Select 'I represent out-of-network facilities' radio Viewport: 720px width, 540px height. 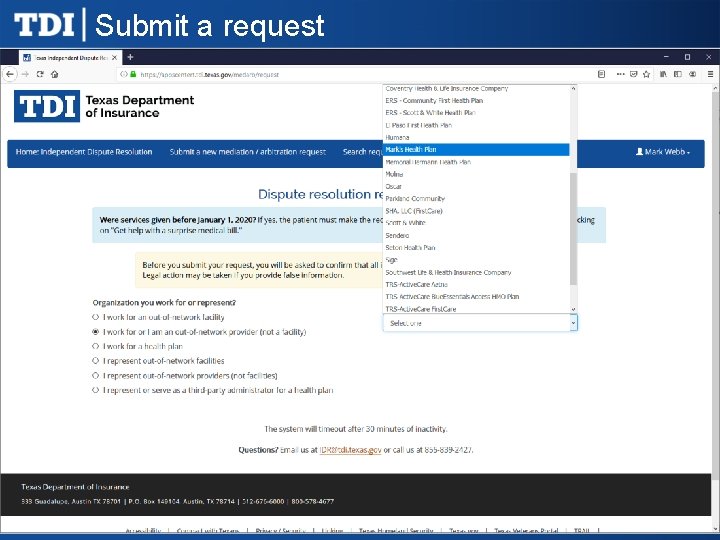click(96, 361)
